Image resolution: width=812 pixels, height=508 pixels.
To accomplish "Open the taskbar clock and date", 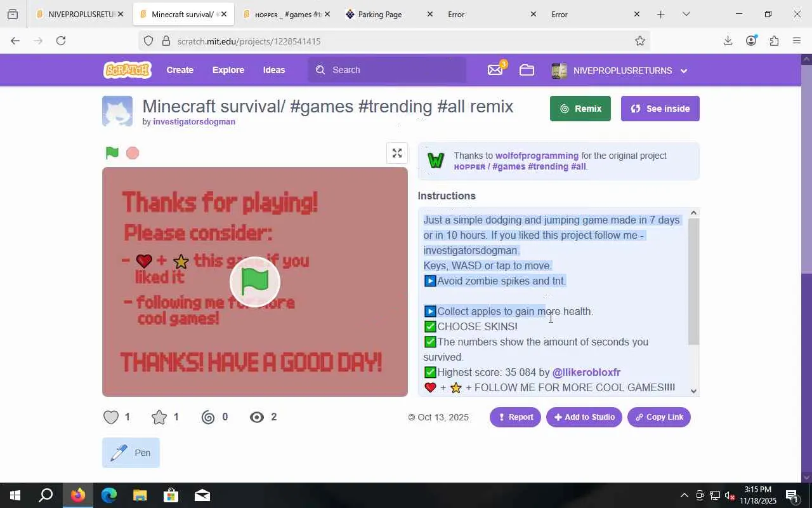I will click(x=757, y=495).
